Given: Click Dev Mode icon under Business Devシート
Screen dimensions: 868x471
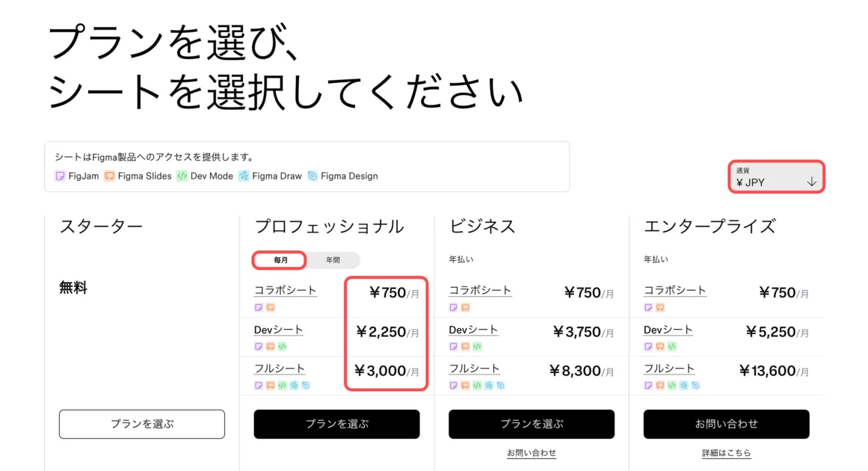Looking at the screenshot, I should point(477,347).
